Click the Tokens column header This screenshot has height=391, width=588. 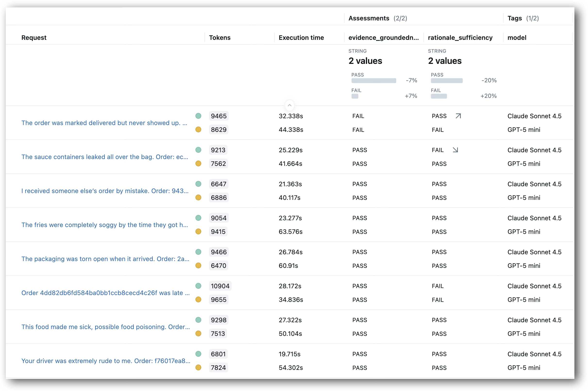220,38
